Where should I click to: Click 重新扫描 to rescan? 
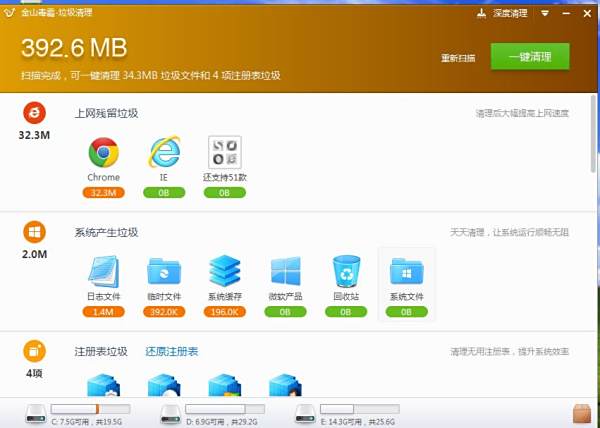point(458,58)
